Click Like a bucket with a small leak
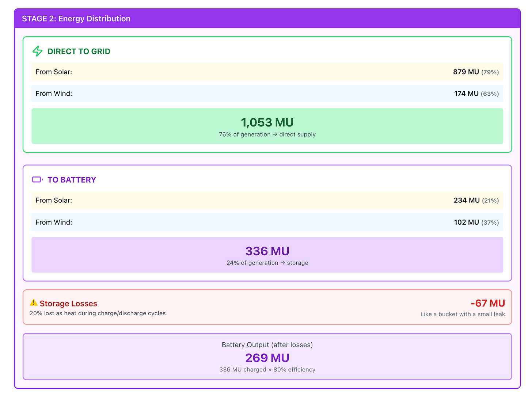The height and width of the screenshot is (400, 532). pyautogui.click(x=463, y=314)
